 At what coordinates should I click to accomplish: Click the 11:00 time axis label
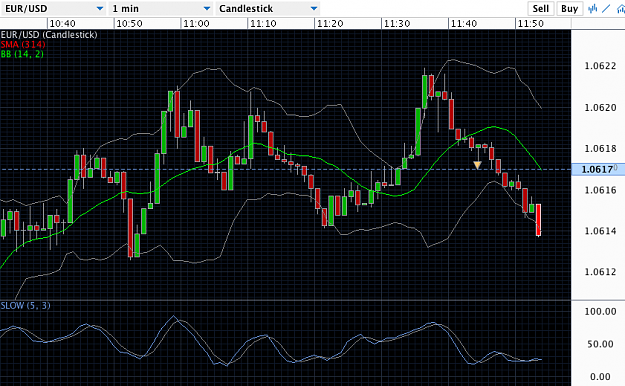[x=196, y=24]
